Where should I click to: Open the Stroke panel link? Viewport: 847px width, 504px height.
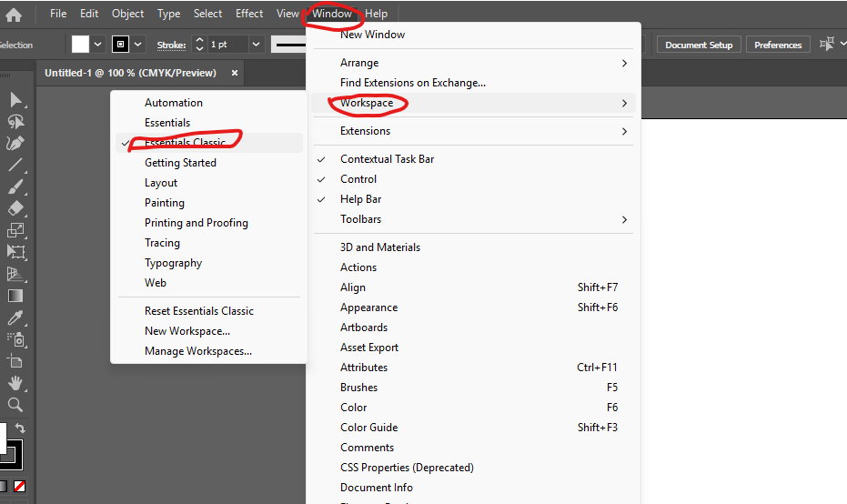pos(171,45)
